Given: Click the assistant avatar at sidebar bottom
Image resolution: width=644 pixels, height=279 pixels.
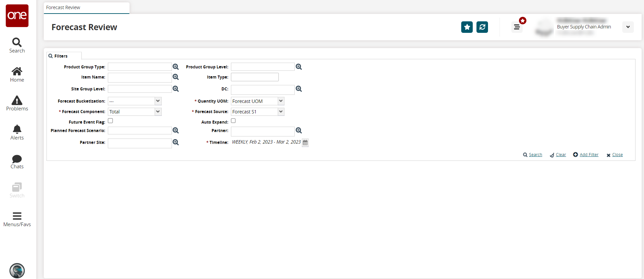Looking at the screenshot, I should (x=17, y=271).
